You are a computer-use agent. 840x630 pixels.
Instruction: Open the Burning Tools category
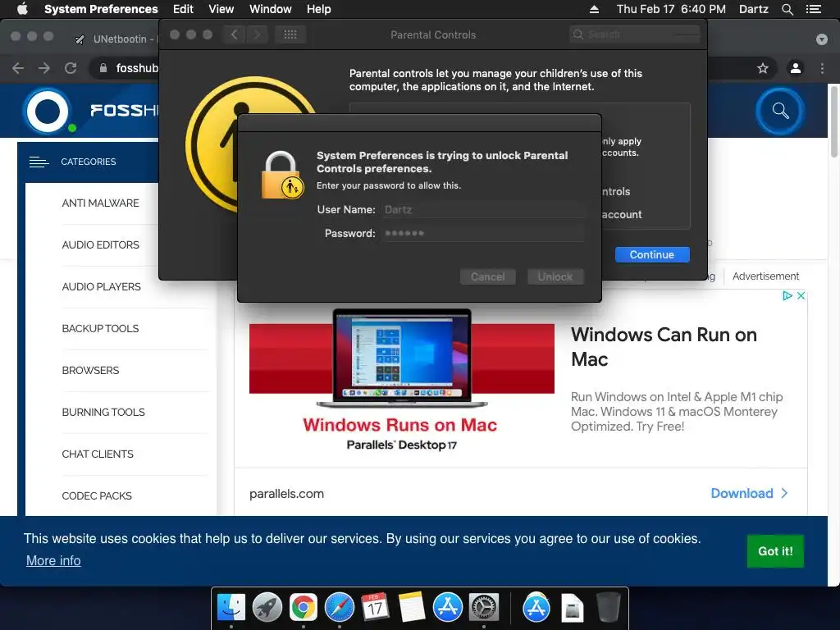point(103,412)
